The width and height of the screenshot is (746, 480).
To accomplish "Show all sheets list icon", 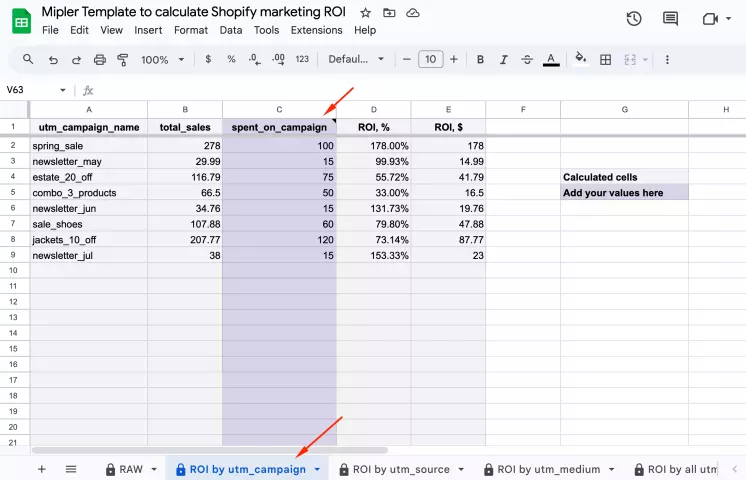I will tap(71, 469).
